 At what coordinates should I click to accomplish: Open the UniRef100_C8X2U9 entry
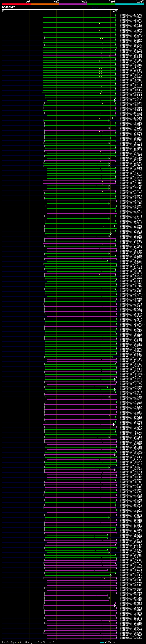pos(131,633)
